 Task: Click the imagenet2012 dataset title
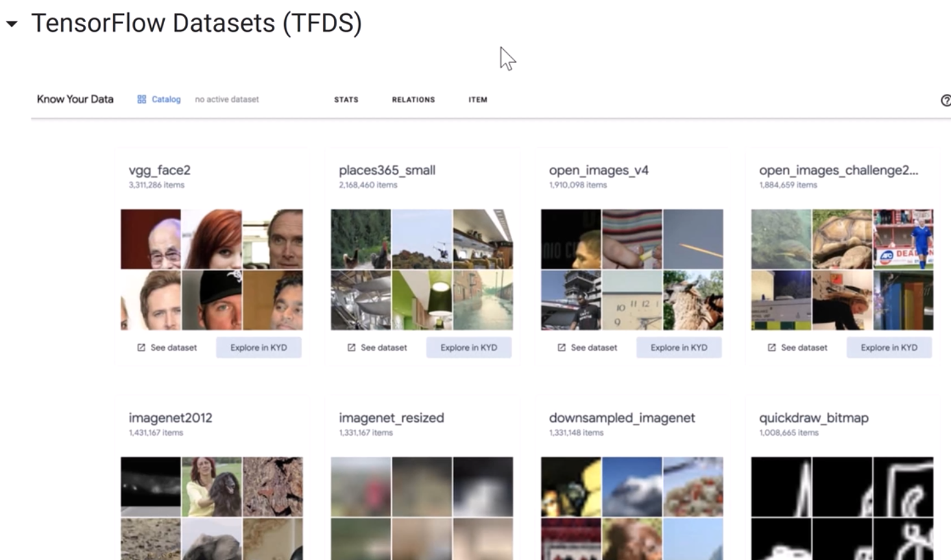click(x=170, y=418)
